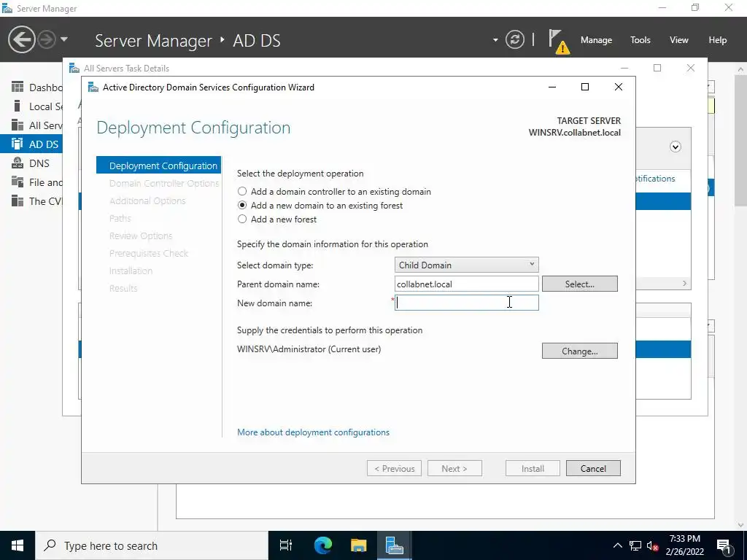The width and height of the screenshot is (747, 560).
Task: Select Dashboard icon in sidebar
Action: point(18,87)
